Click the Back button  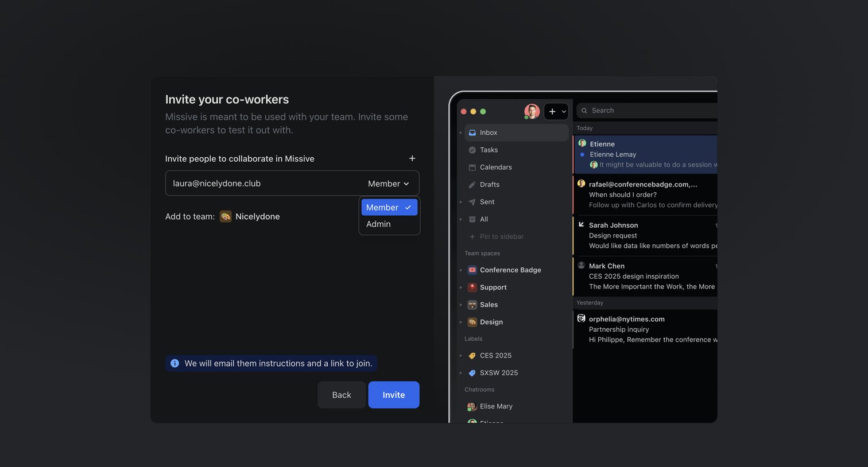[342, 395]
